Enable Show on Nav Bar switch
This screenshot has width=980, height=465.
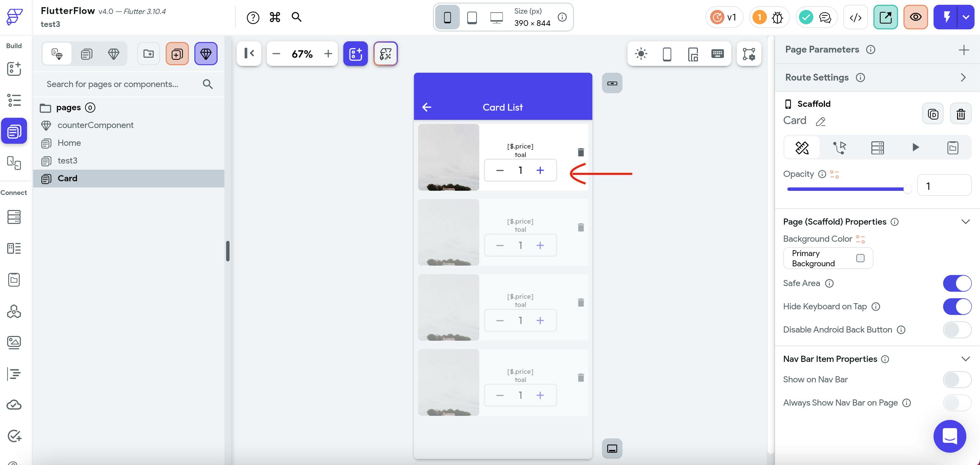[957, 379]
